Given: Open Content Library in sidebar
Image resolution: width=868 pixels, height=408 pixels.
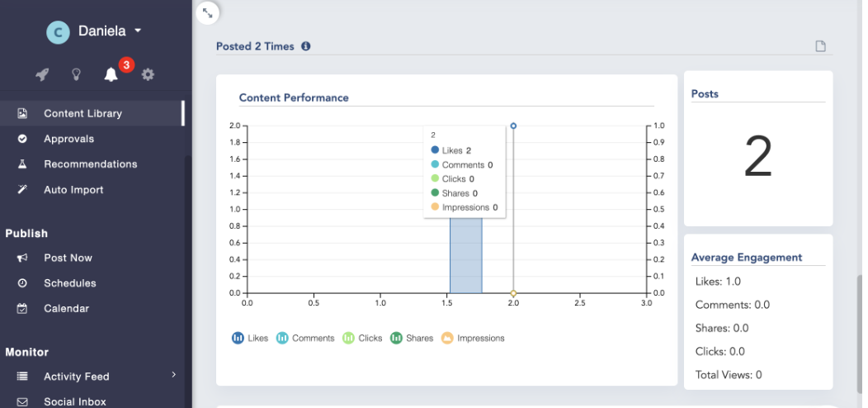Looking at the screenshot, I should pyautogui.click(x=83, y=113).
